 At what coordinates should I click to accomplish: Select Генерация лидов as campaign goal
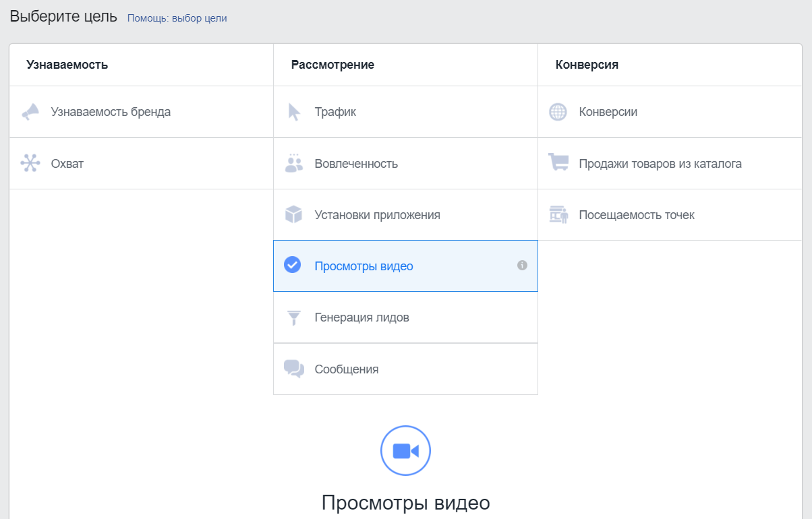point(361,317)
